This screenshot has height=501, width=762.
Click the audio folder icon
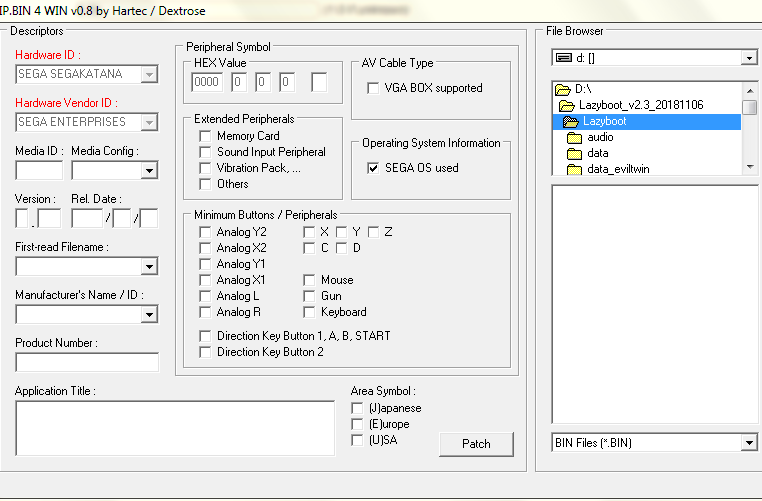(574, 138)
